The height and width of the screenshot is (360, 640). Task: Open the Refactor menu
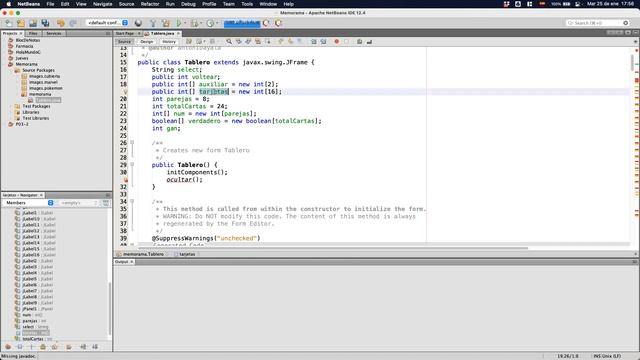[x=150, y=4]
